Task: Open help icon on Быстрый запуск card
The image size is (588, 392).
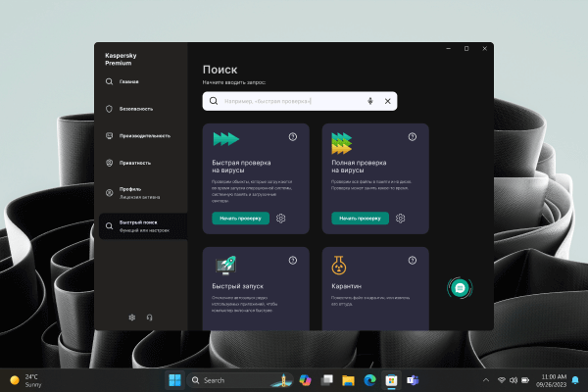Action: pyautogui.click(x=293, y=261)
